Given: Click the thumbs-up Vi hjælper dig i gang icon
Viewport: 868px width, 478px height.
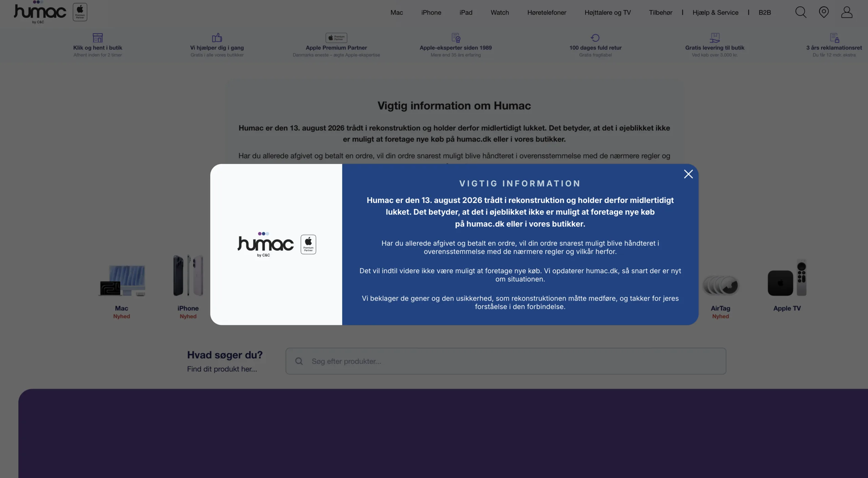Looking at the screenshot, I should pos(217,37).
